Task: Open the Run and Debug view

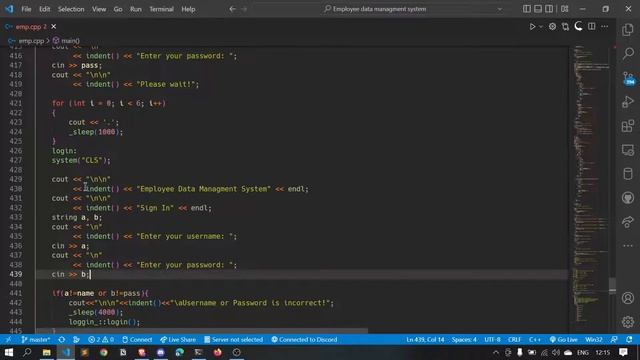Action: tap(628, 102)
